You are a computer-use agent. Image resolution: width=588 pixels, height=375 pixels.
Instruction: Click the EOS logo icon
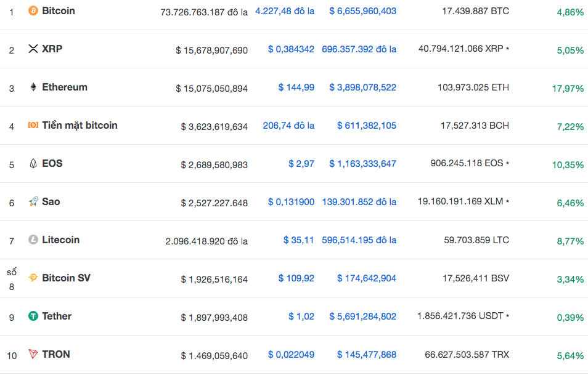click(x=33, y=163)
